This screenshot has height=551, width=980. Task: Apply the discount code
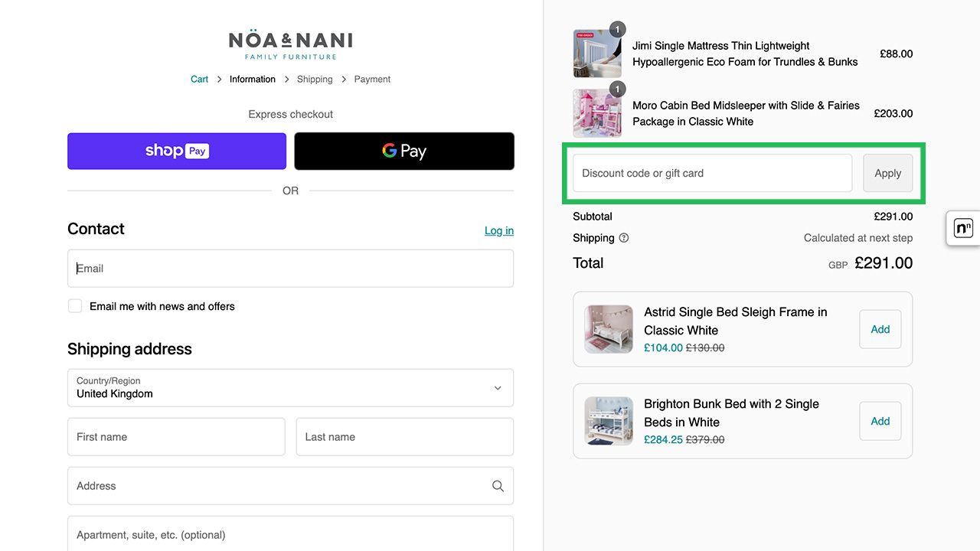click(x=887, y=173)
